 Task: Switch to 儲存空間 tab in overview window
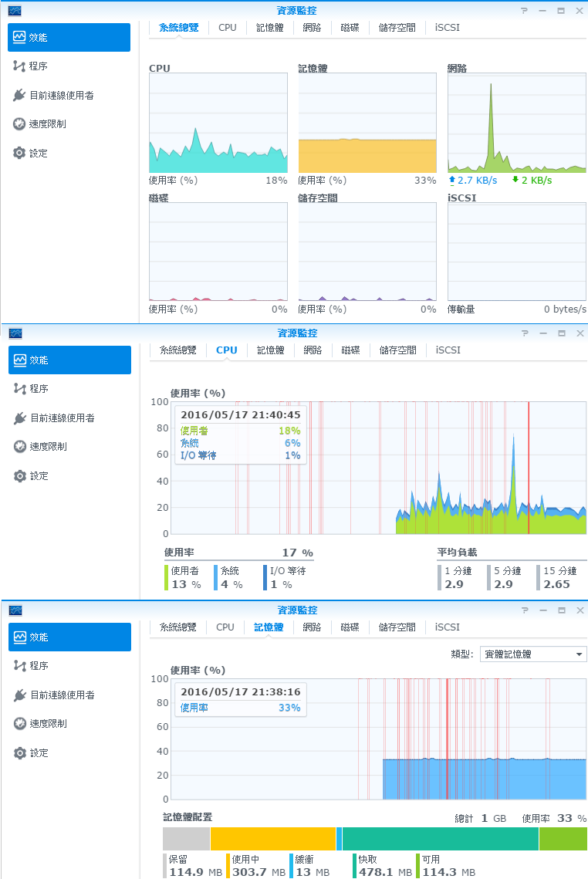397,28
